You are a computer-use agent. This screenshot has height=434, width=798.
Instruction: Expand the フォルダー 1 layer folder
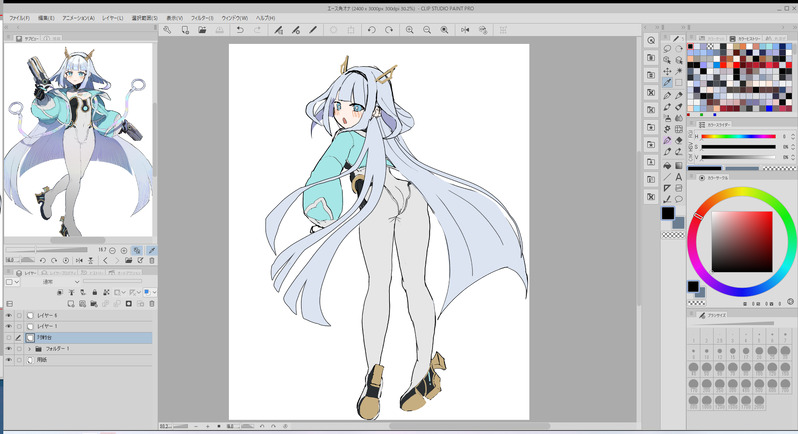[x=29, y=349]
